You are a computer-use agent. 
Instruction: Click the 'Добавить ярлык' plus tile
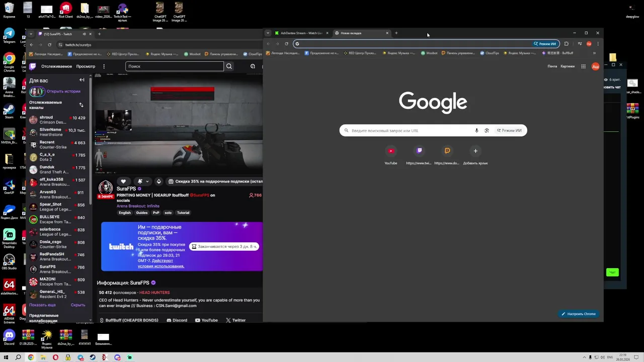[475, 154]
